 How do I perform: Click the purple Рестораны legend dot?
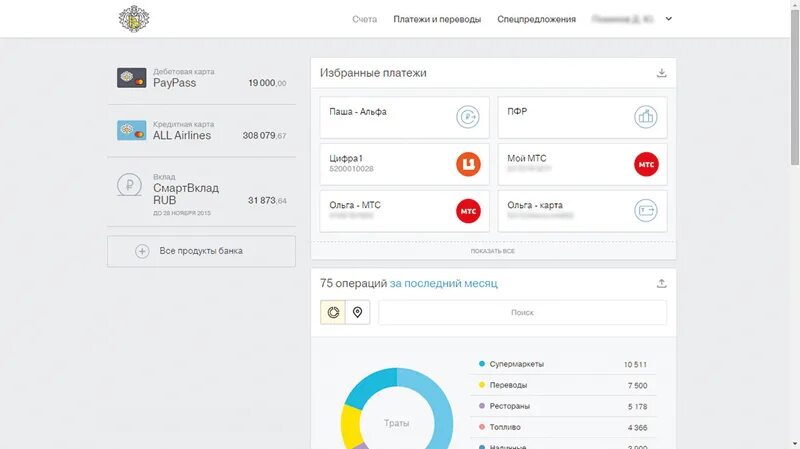[x=482, y=406]
